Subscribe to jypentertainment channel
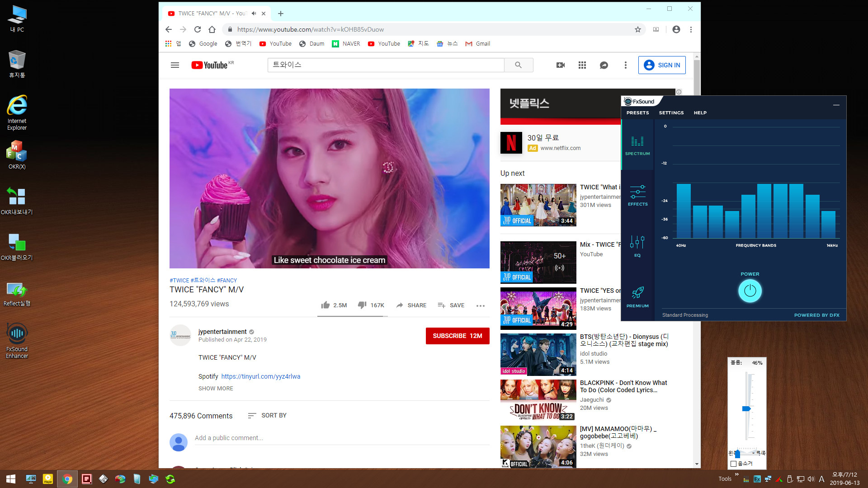 pos(458,336)
